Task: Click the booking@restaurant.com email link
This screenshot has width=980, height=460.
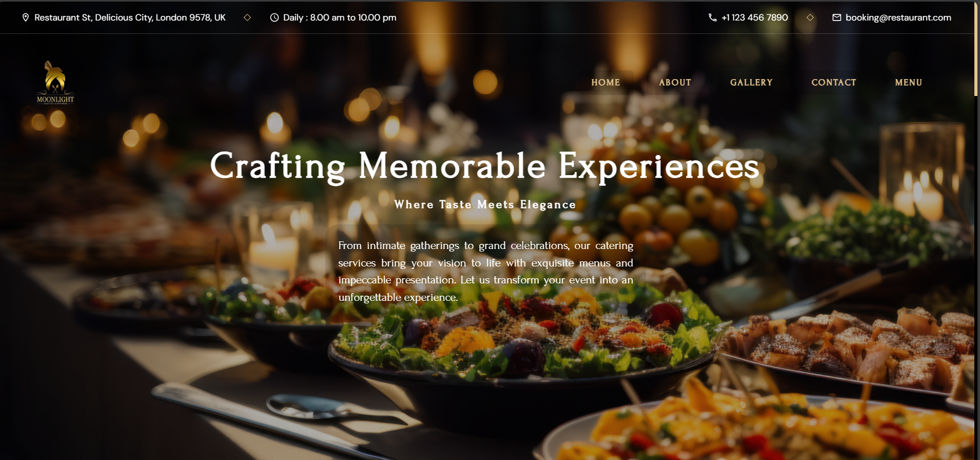Action: click(x=898, y=17)
